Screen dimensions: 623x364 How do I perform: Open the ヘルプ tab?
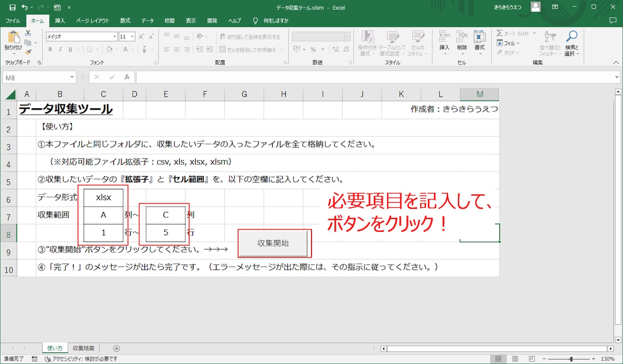click(234, 21)
